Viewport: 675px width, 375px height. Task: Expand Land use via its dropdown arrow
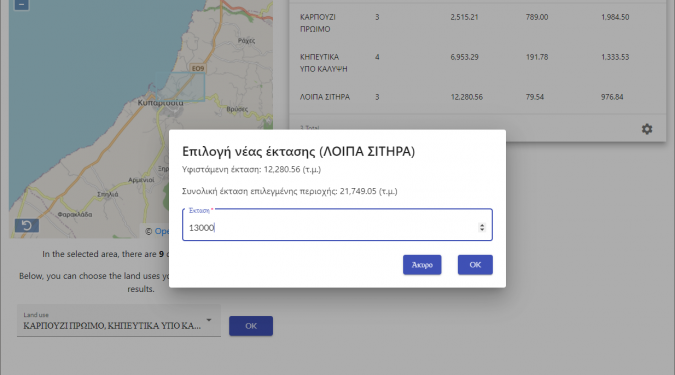coord(209,320)
